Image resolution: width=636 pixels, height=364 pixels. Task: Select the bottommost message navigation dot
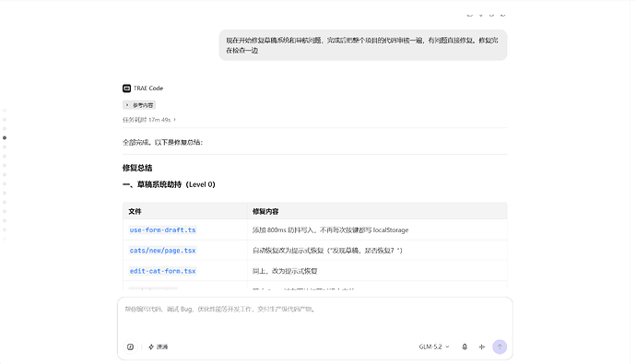click(5, 240)
